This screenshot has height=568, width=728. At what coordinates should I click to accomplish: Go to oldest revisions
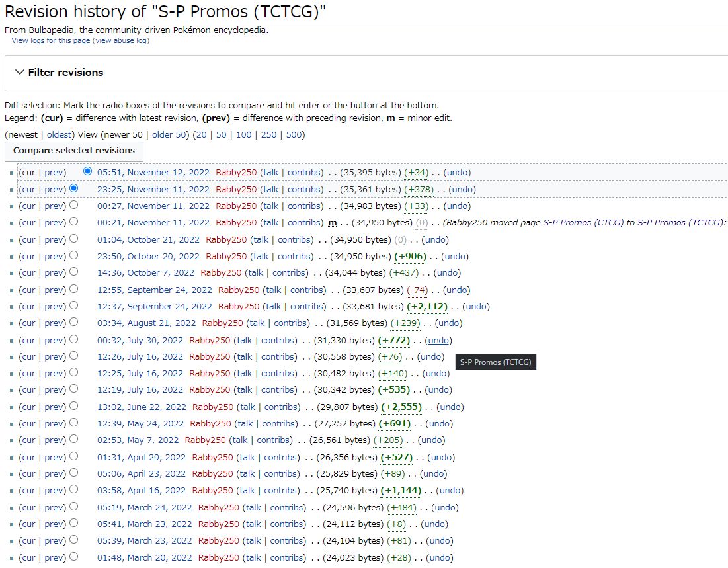[x=59, y=135]
